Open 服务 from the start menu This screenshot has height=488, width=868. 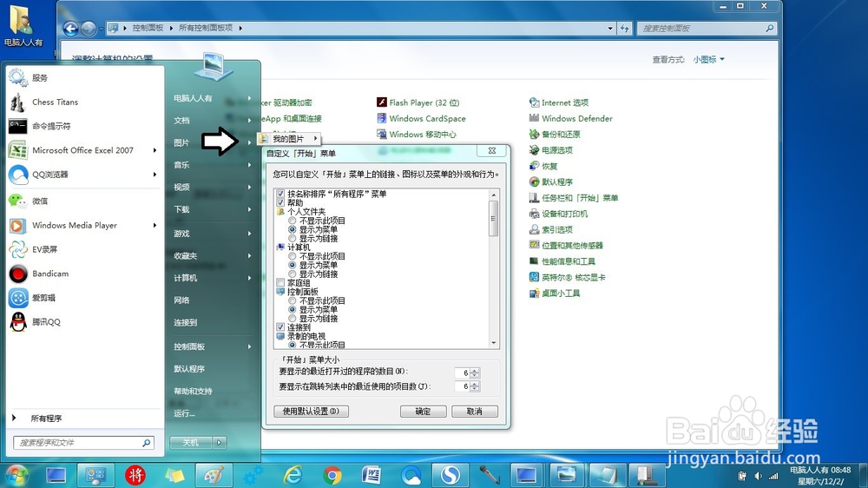[40, 78]
